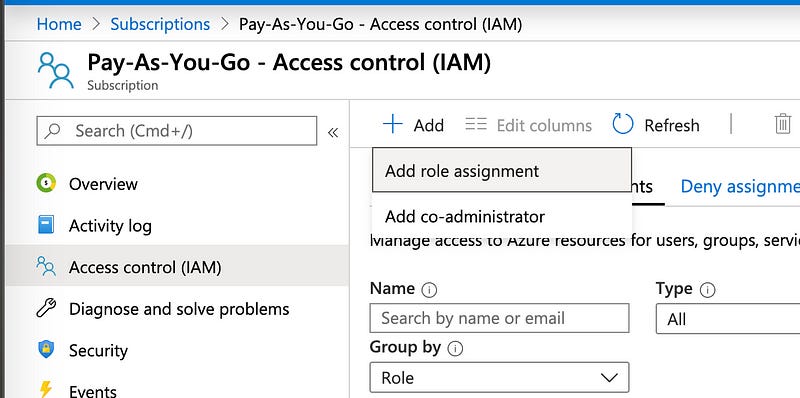This screenshot has width=800, height=398.
Task: Click the Group by dropdown chevron
Action: coord(609,378)
